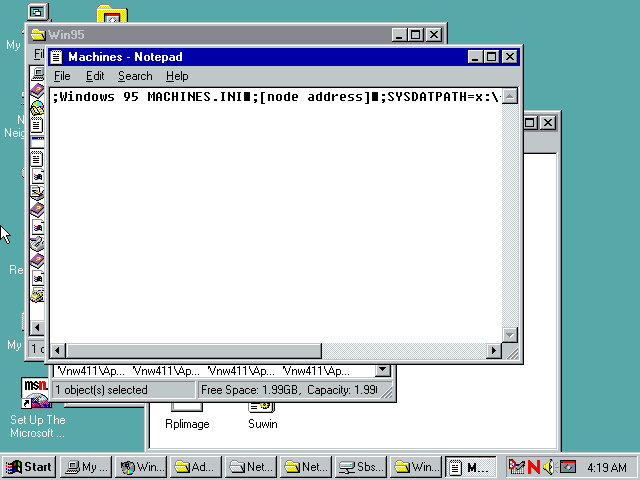The width and height of the screenshot is (640, 480).
Task: Click the Notepad system menu icon in title bar
Action: (x=57, y=57)
